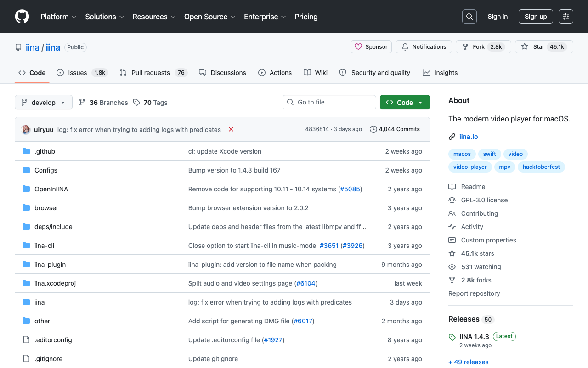This screenshot has height=368, width=588.
Task: Open the GitHub homepage logo
Action: tap(22, 17)
